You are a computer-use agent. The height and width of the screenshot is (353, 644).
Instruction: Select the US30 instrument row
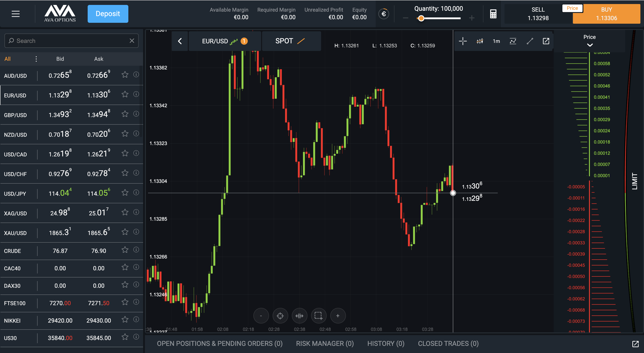(x=72, y=338)
